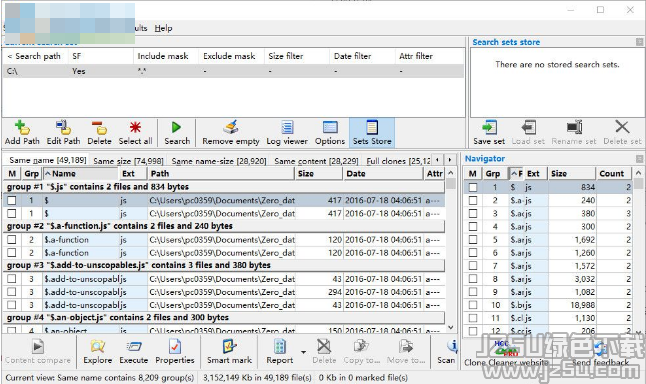Check Navigator group 2 checkbox
The width and height of the screenshot is (646, 384).
[473, 200]
